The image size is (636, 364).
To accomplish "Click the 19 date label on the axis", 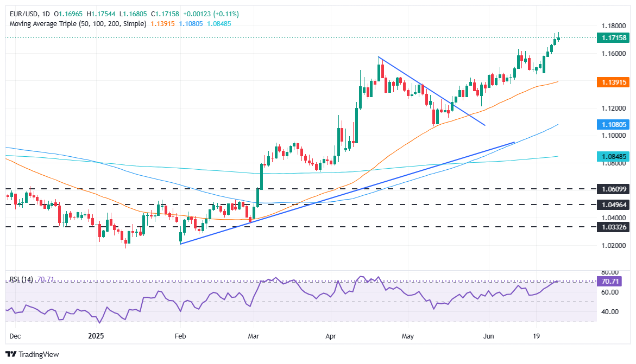I will tap(536, 336).
